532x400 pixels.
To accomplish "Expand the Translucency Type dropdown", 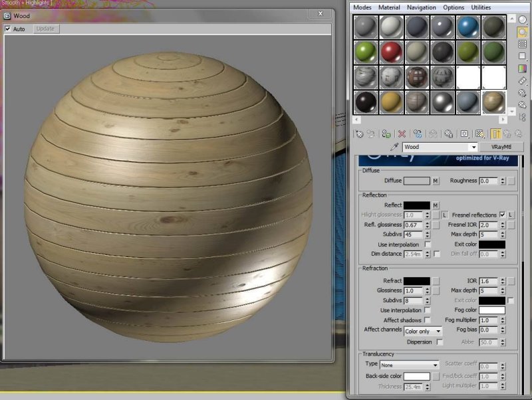I will click(436, 364).
